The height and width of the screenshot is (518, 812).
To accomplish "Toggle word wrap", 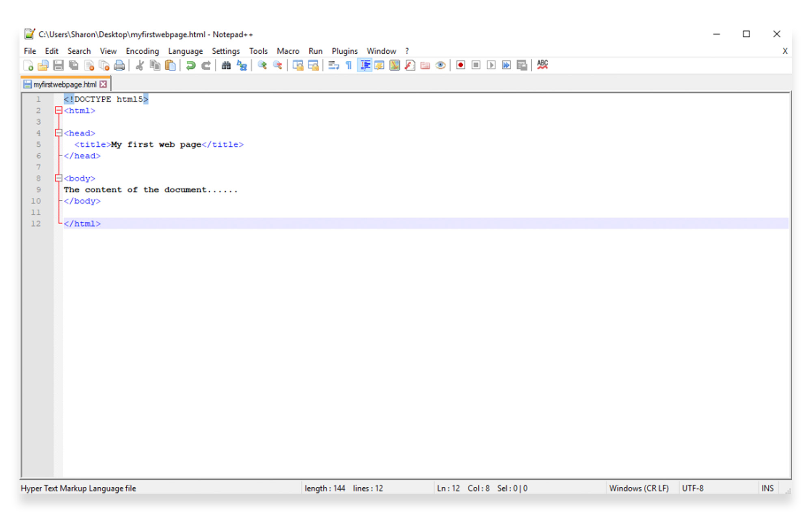I will [x=333, y=65].
